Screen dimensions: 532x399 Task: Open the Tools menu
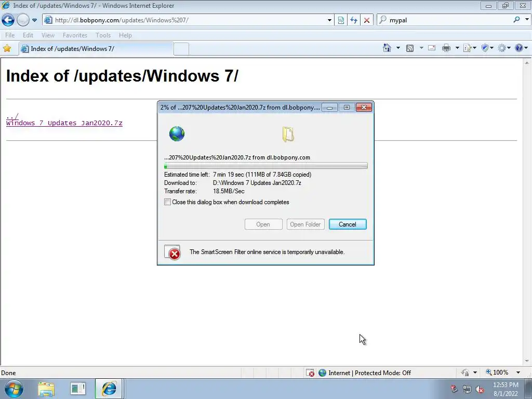103,35
